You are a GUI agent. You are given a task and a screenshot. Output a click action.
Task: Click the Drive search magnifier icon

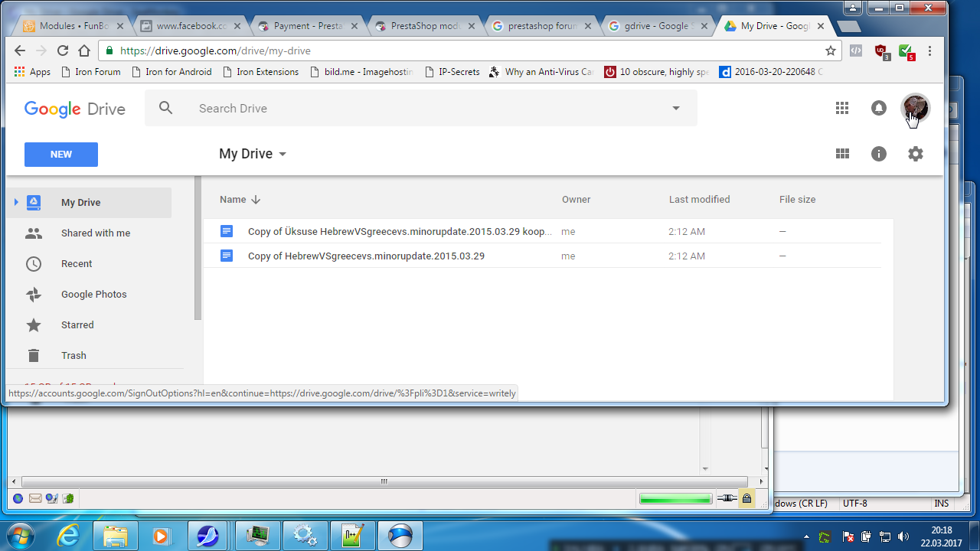(x=166, y=108)
